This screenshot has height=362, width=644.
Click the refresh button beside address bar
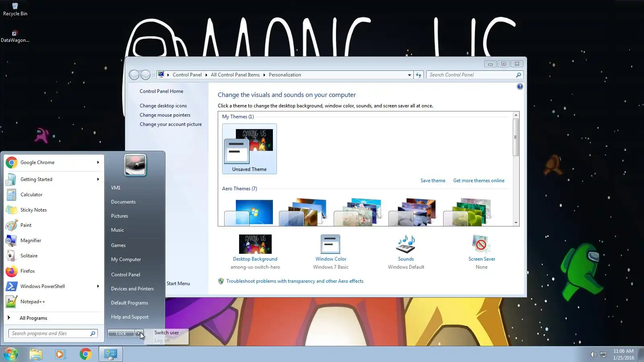[419, 75]
